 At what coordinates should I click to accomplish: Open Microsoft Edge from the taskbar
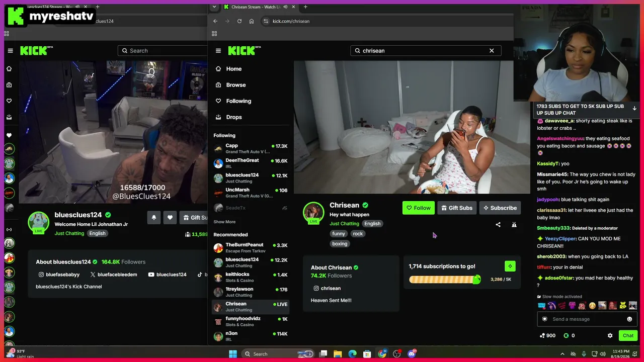[x=352, y=354]
